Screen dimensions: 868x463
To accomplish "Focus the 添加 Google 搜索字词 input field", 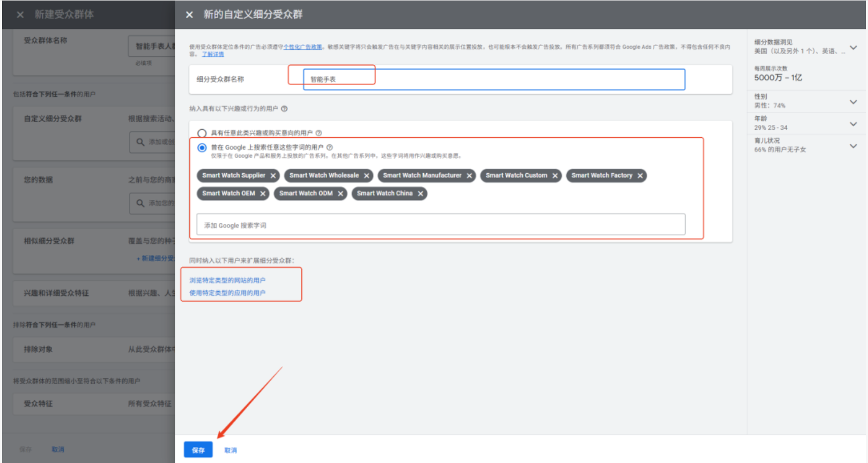I will 441,225.
